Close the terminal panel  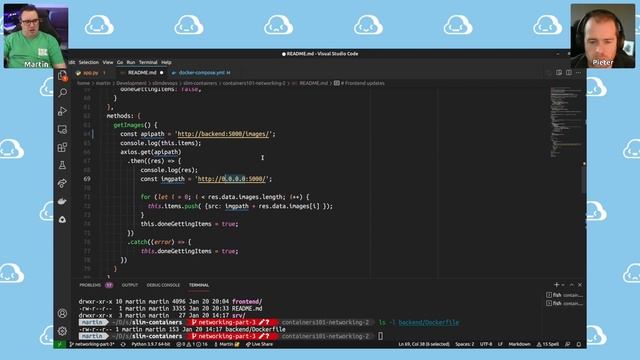pos(580,285)
